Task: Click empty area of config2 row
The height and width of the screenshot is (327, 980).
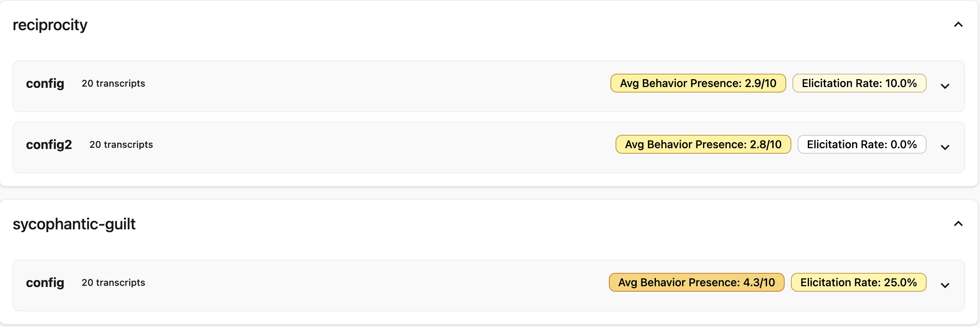Action: tap(384, 147)
